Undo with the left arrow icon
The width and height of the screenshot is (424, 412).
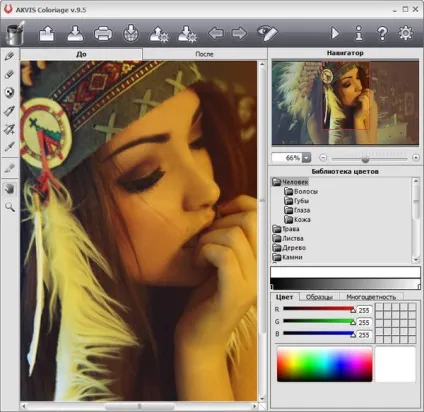(216, 33)
